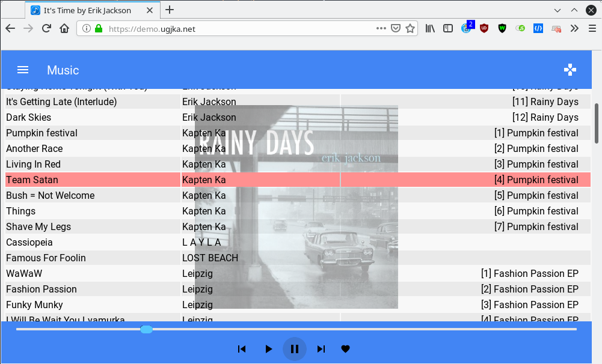602x364 pixels.
Task: Click album cell [11] Rainy Days
Action: pos(545,102)
